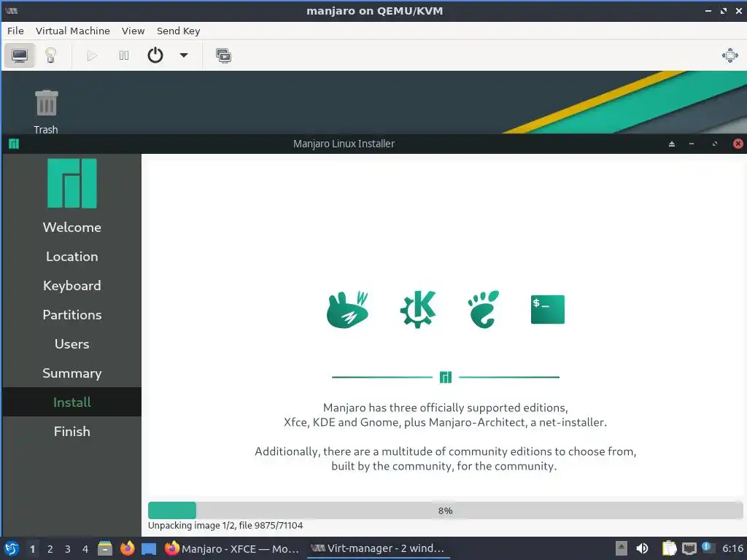Screen dimensions: 747x560
Task: Switch to workspace 2
Action: [x=50, y=549]
